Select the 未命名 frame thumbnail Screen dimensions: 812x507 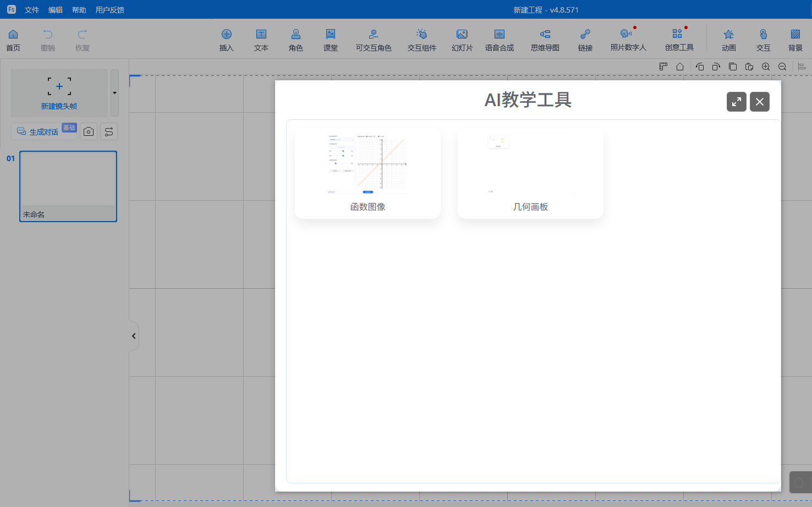[x=68, y=186]
